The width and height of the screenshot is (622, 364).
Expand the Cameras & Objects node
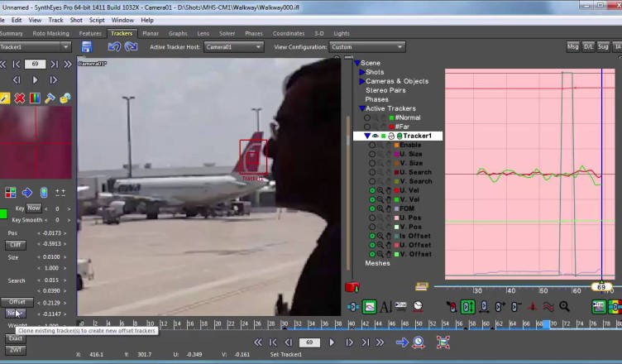coord(361,81)
